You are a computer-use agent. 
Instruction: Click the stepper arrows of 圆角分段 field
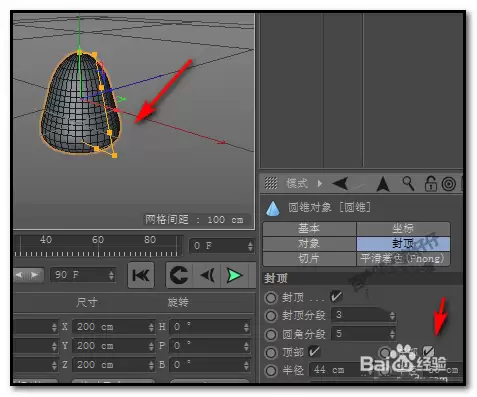[x=392, y=334]
